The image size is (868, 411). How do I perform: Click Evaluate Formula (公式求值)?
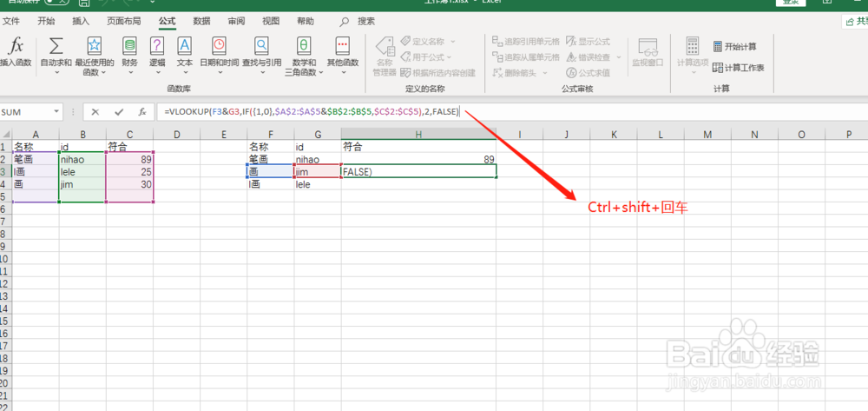pos(588,73)
